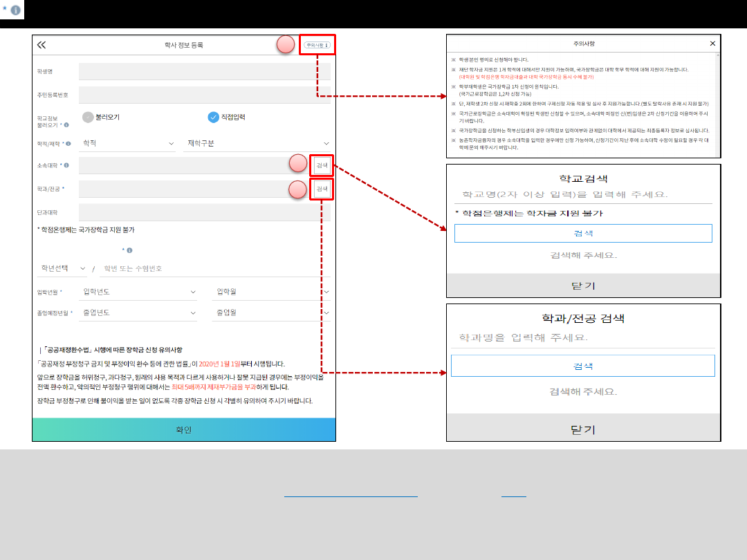Select the 불러오기 radio option
Screen dimensions: 747x560
[88, 117]
